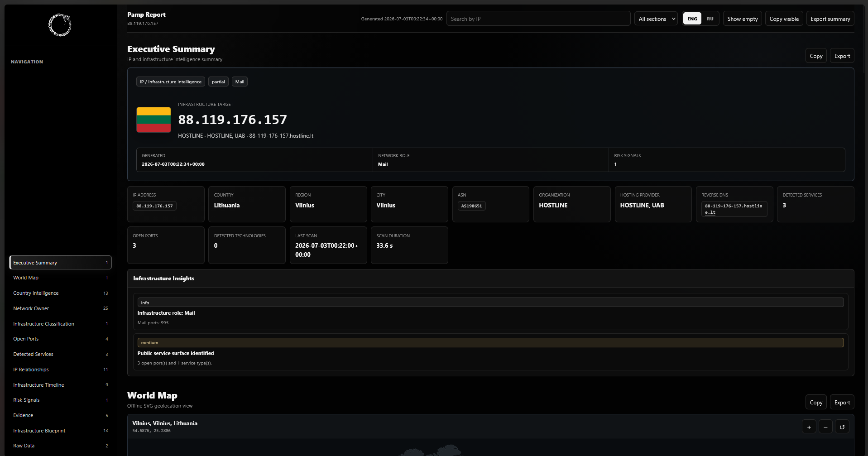Viewport: 868px width, 456px height.
Task: Click 'Public service surface identified' insight
Action: (176, 353)
